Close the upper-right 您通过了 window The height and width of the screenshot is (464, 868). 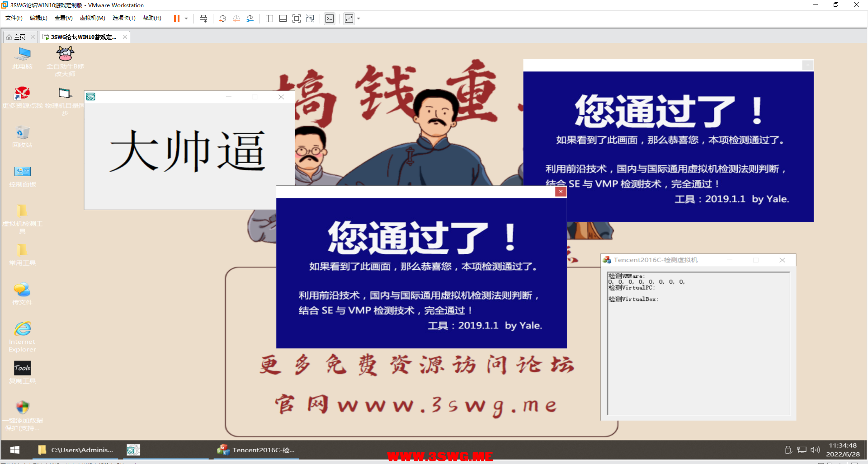pos(807,66)
